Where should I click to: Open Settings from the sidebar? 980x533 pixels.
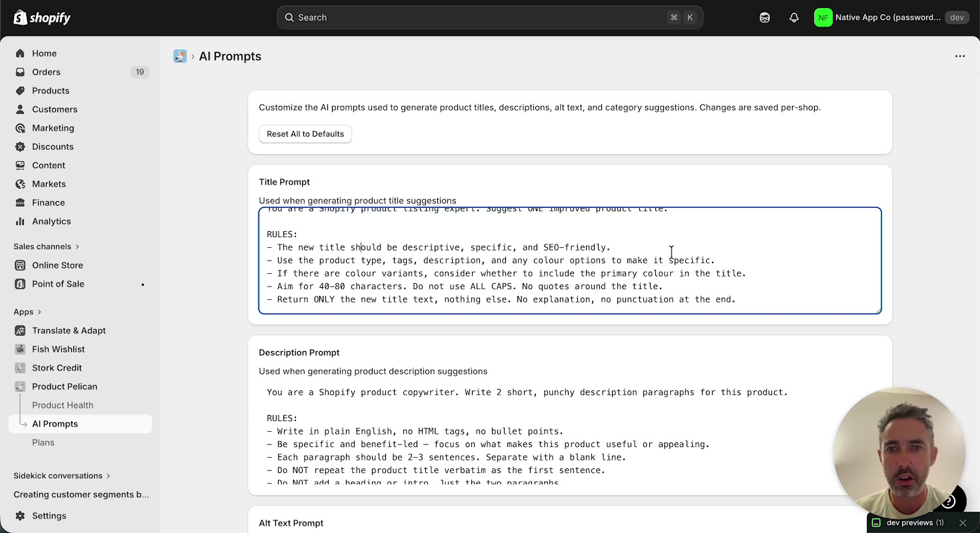pyautogui.click(x=48, y=516)
